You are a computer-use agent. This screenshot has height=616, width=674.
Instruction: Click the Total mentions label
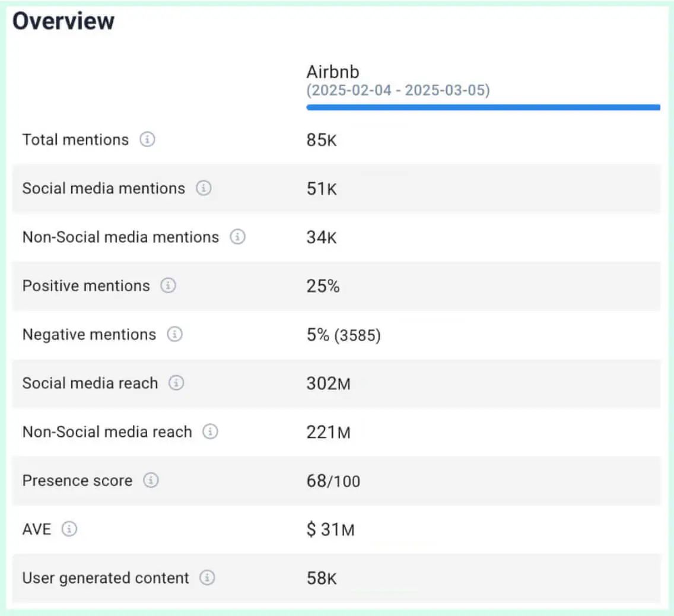[76, 139]
